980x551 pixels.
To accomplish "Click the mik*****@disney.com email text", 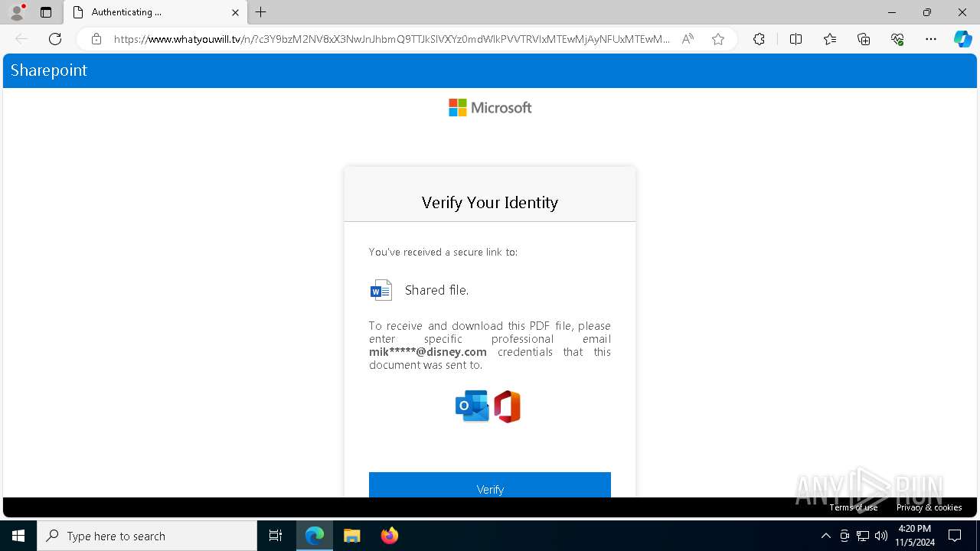I will [428, 352].
